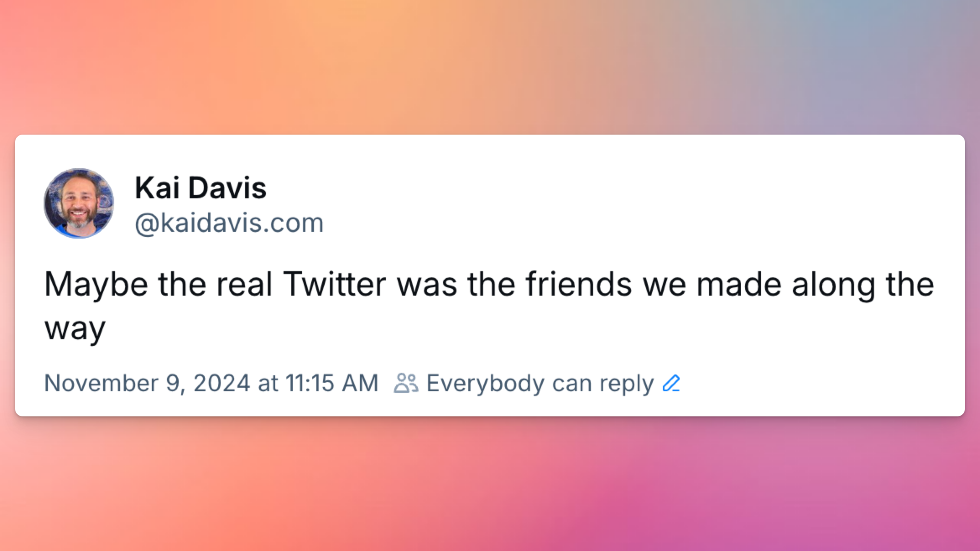Click the word reply in the reply setting
The height and width of the screenshot is (551, 980).
626,383
